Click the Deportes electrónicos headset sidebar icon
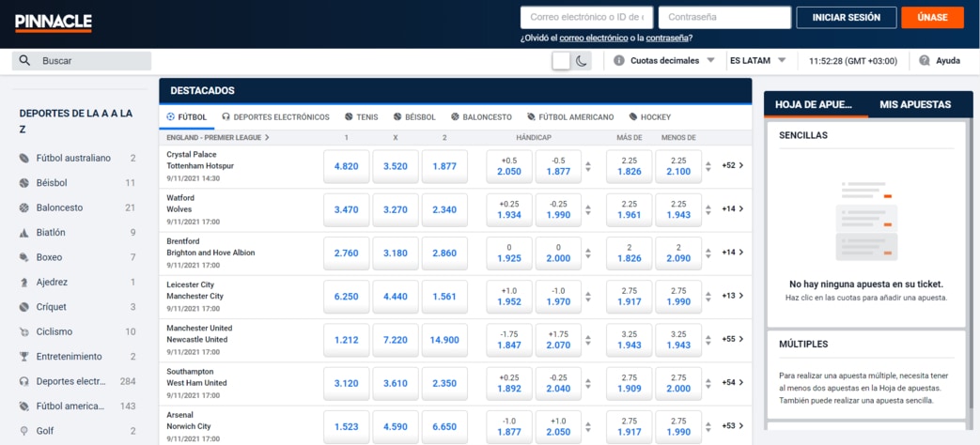The height and width of the screenshot is (445, 980). [x=24, y=381]
